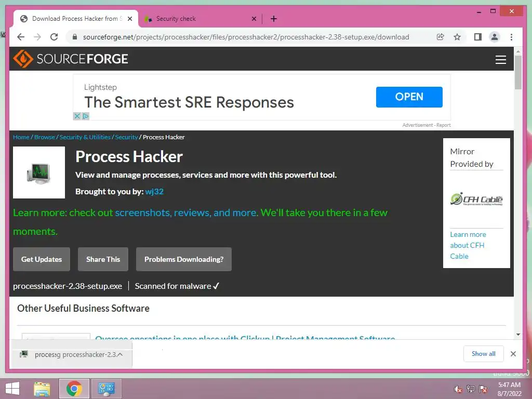Click the Chrome taskbar icon
The height and width of the screenshot is (399, 532).
(74, 389)
